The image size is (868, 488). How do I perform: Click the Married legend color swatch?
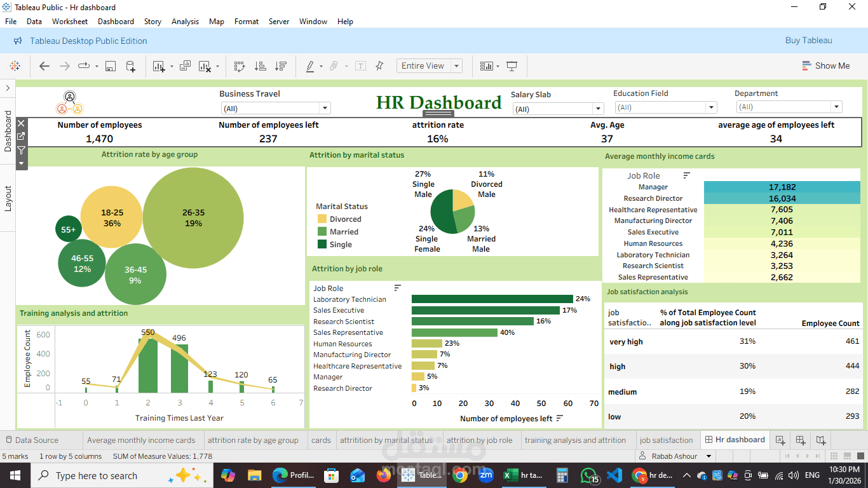pyautogui.click(x=322, y=232)
